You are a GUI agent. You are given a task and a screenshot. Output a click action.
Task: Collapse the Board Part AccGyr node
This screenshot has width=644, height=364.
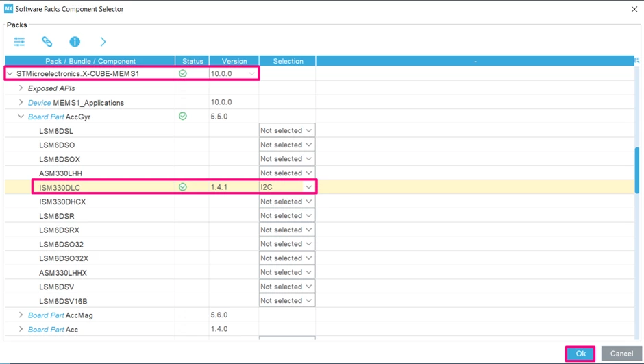(x=21, y=117)
